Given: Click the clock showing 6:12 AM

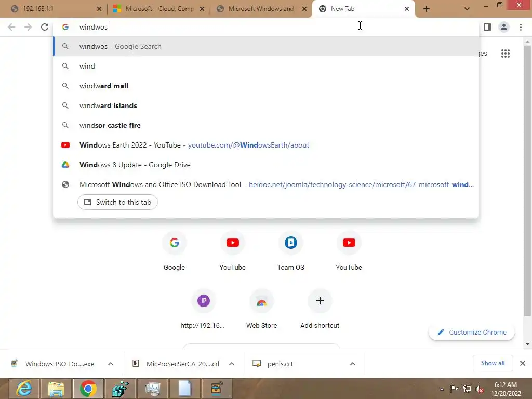Looking at the screenshot, I should tap(506, 389).
